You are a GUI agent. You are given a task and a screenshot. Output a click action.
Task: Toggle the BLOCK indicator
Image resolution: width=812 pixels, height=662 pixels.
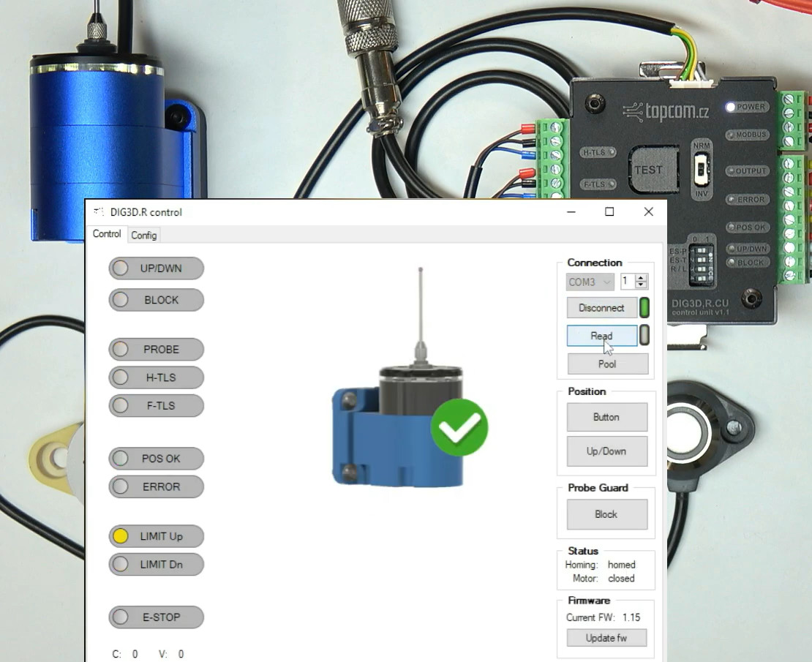coord(156,300)
